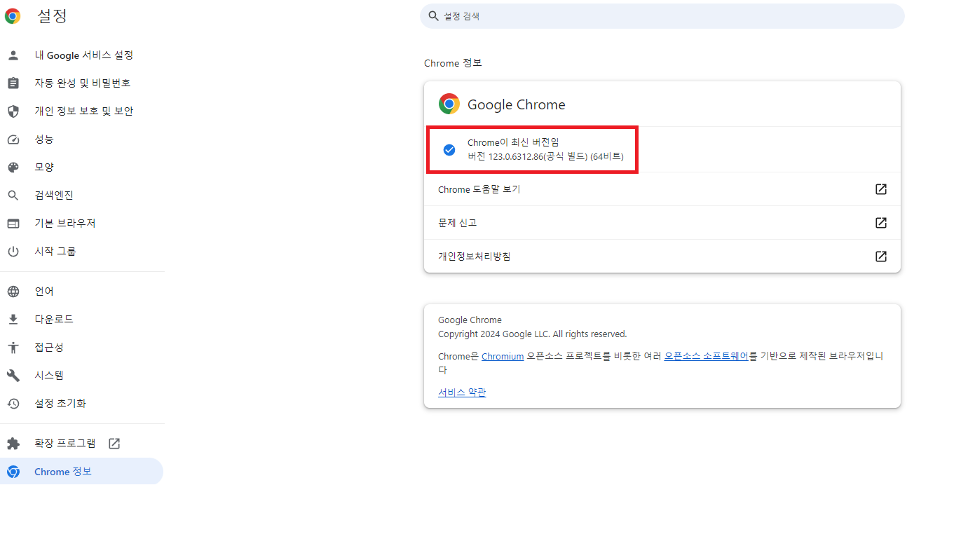Open 자동 완성 및 비밀번호 settings

[x=81, y=83]
